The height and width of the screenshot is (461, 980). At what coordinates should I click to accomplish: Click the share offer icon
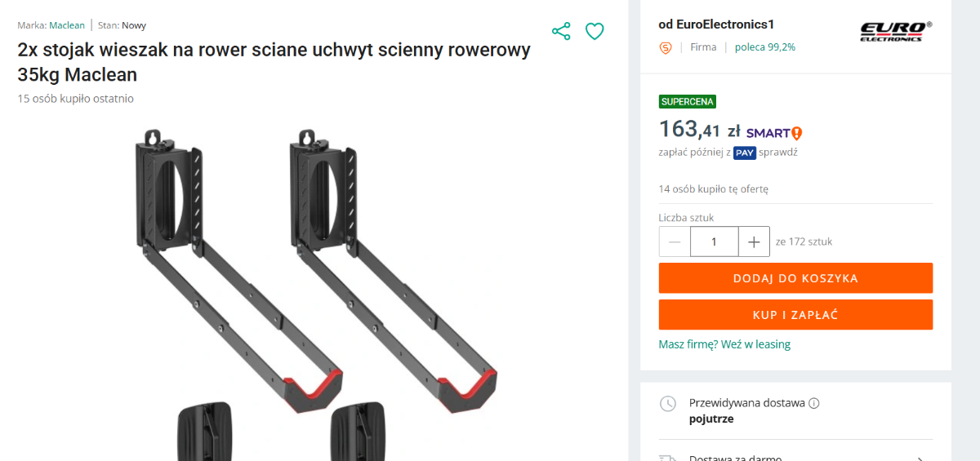tap(561, 32)
